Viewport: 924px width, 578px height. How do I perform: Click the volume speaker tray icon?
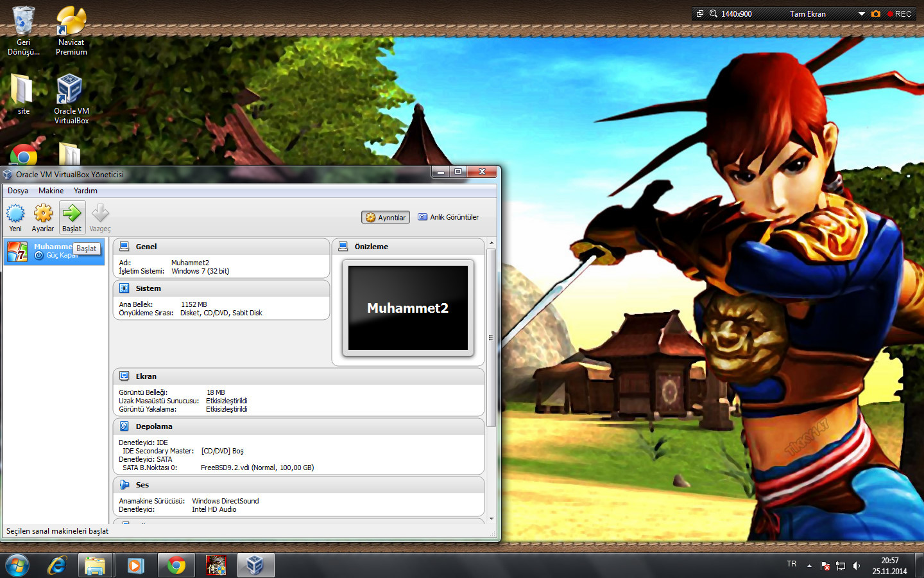856,566
